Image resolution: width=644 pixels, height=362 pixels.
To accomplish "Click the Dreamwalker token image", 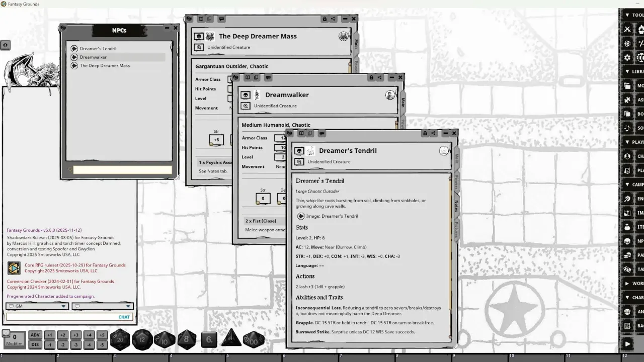I will [257, 95].
